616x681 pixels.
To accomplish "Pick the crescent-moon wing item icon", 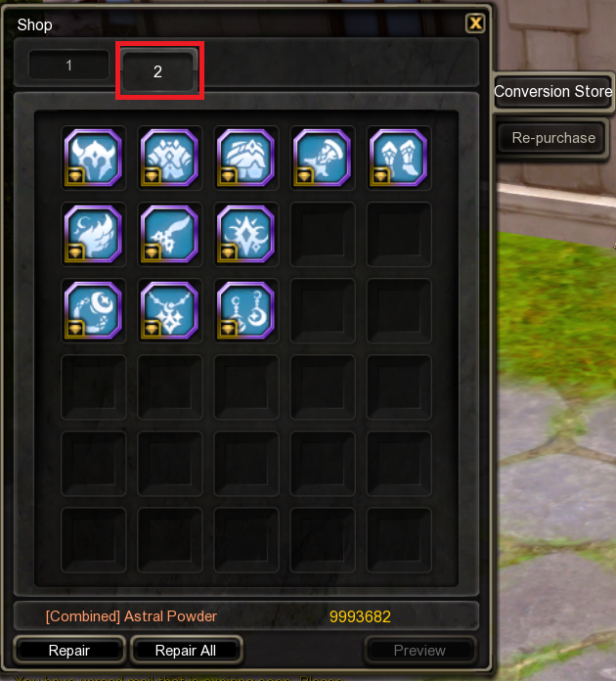I will 93,234.
